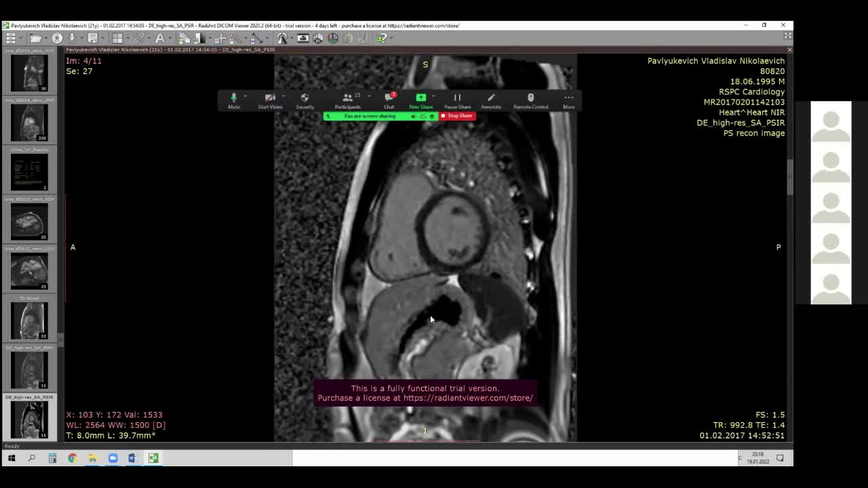
Task: Open CD/DVD disc icon in toolbar
Action: click(57, 38)
